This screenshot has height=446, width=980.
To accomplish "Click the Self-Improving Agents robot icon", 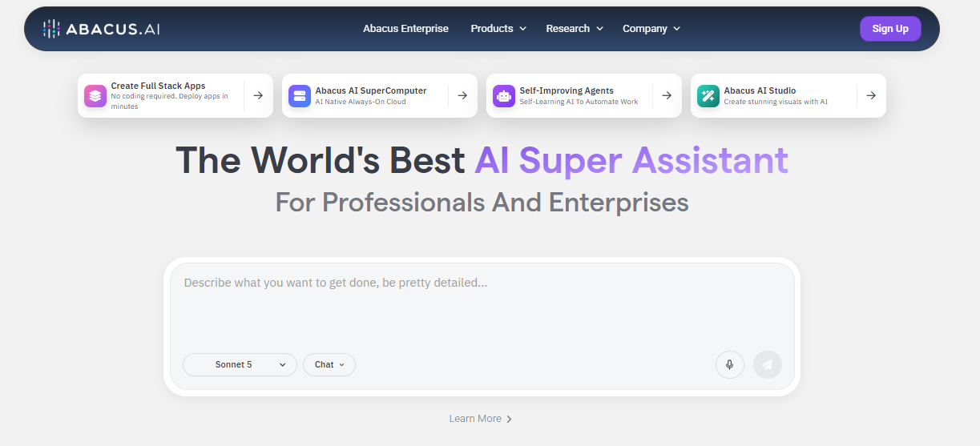I will [504, 96].
